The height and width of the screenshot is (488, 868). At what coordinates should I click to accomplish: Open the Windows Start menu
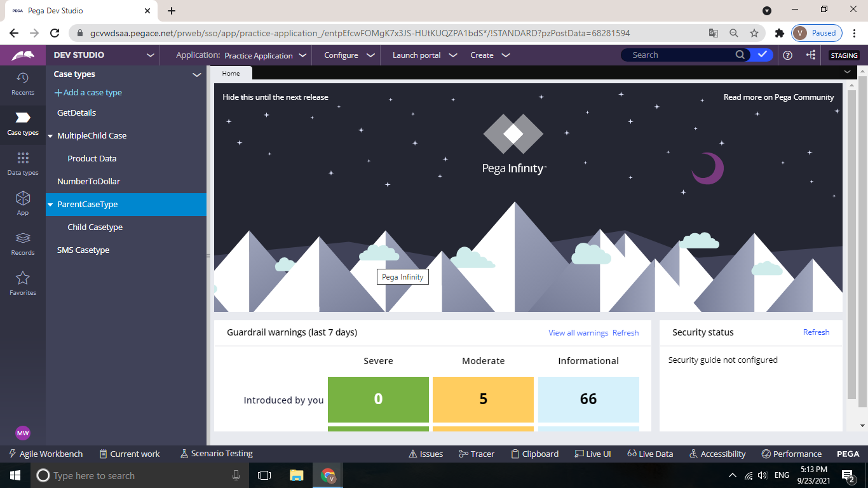coord(15,475)
